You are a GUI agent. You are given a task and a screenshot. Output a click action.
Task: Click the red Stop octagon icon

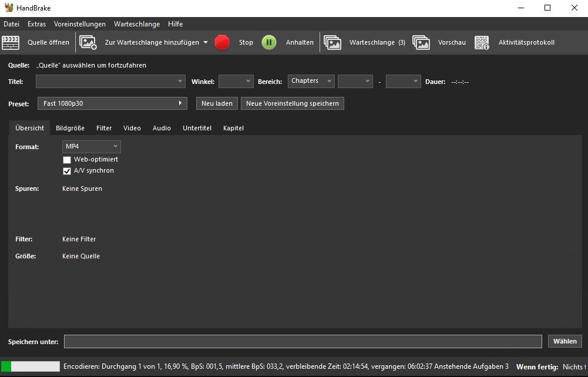pos(222,42)
